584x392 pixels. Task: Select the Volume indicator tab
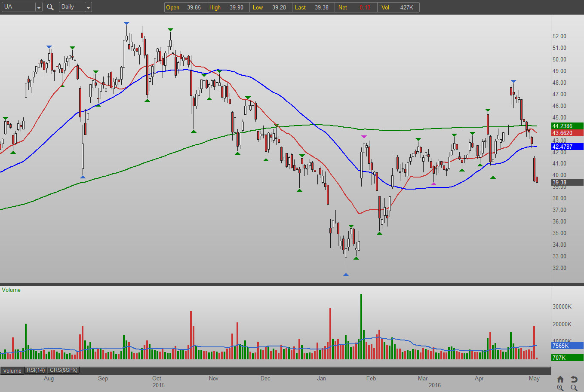[x=12, y=371]
